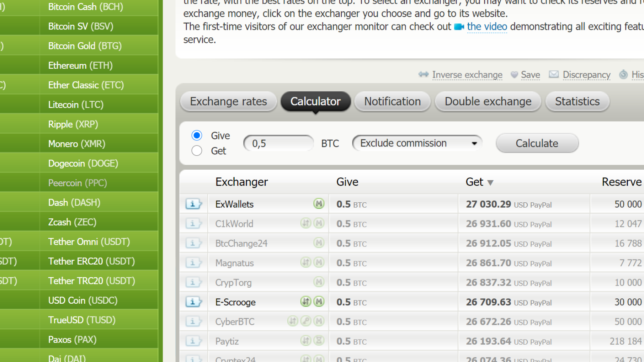This screenshot has height=362, width=644.
Task: Choose TrueUSD (TUSD) in the sidebar
Action: [82, 320]
